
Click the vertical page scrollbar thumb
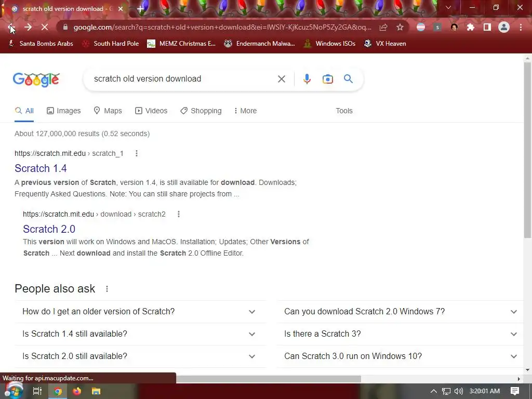(x=527, y=149)
